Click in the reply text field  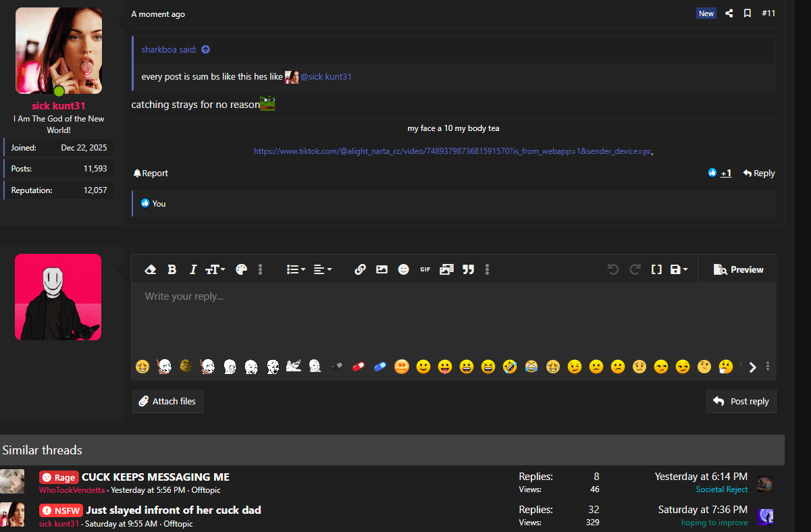coord(452,317)
